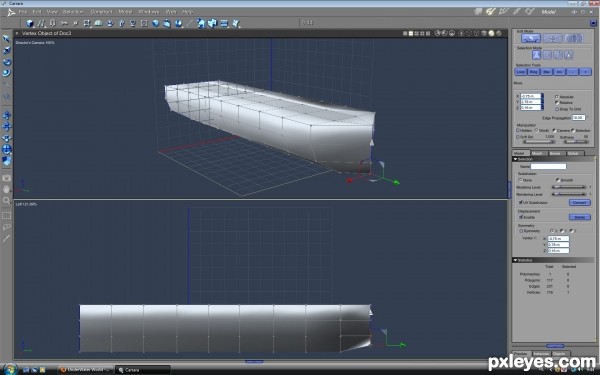Adjust the Modeling Level slider
The height and width of the screenshot is (375, 600).
click(x=569, y=187)
